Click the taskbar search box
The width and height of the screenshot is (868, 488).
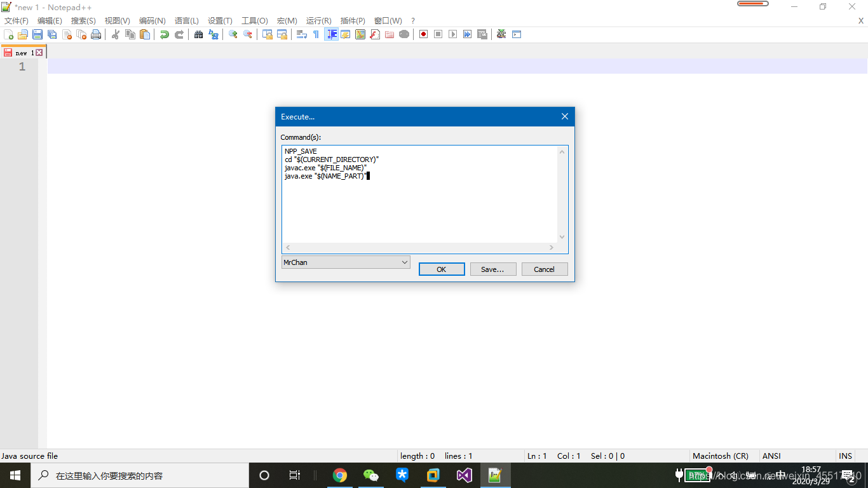tap(140, 475)
